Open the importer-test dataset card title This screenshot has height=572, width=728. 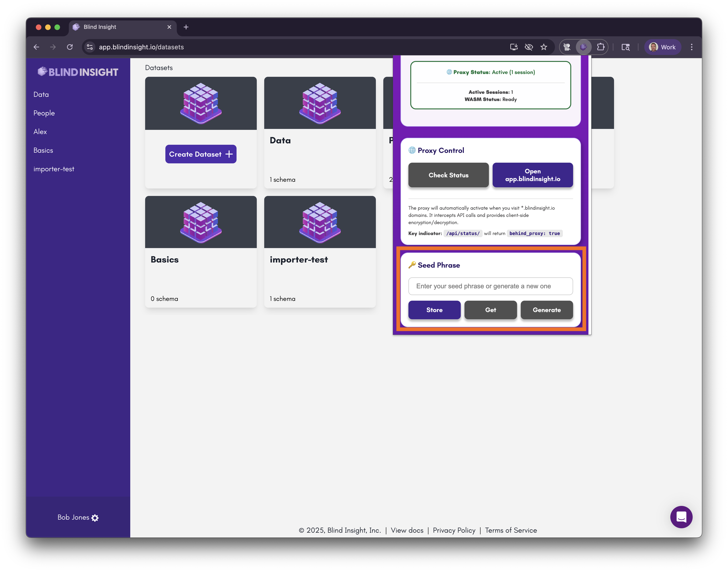pos(299,259)
